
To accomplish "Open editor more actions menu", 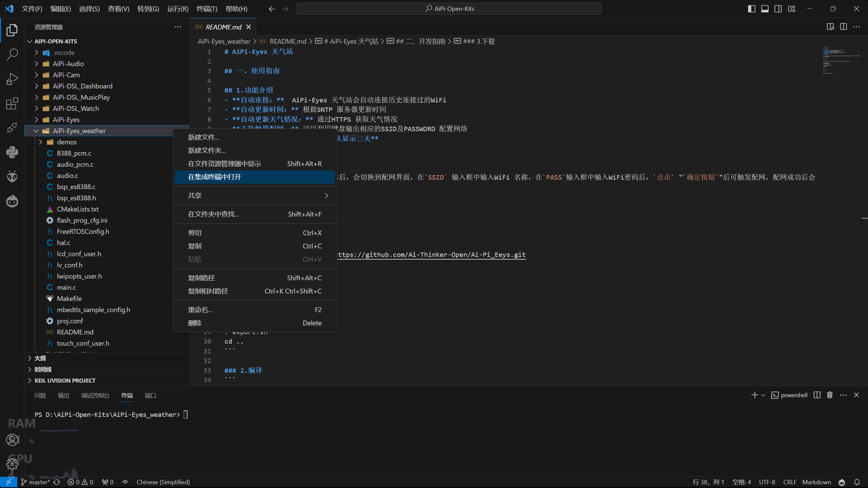I will coord(857,27).
